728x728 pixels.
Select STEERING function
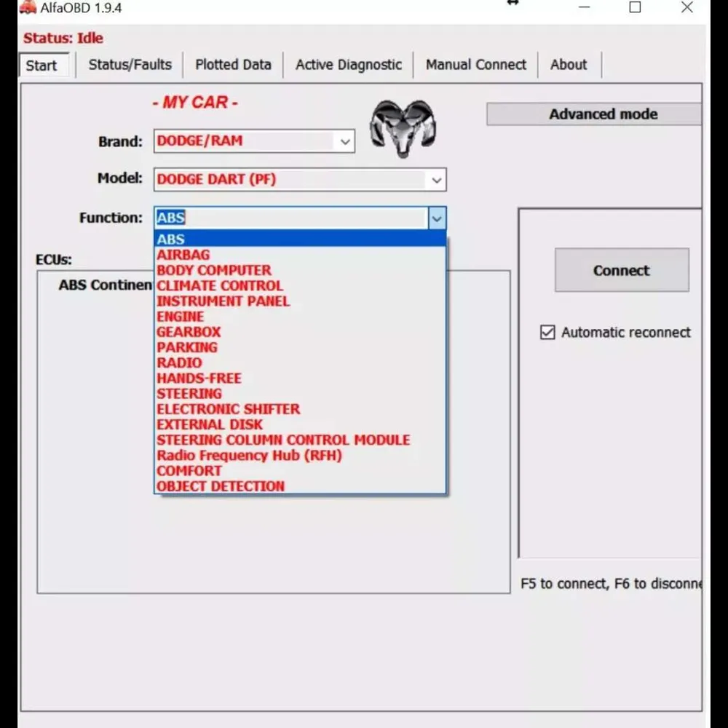tap(300, 393)
